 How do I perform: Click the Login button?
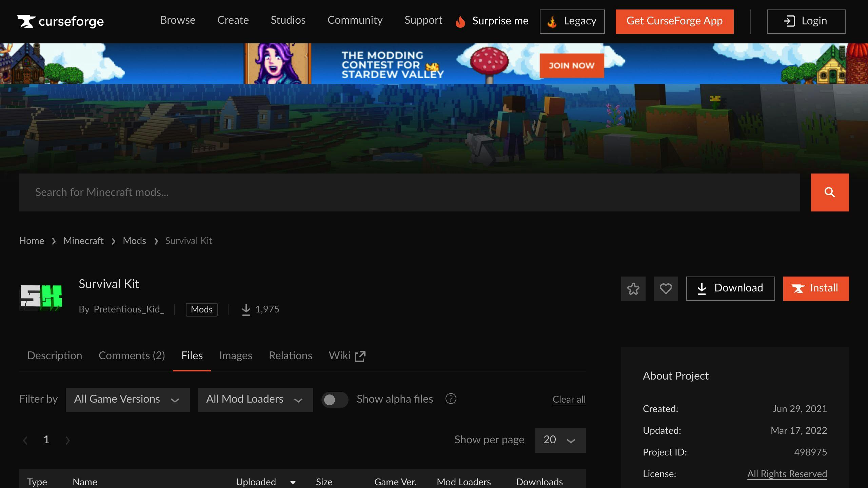click(x=806, y=22)
